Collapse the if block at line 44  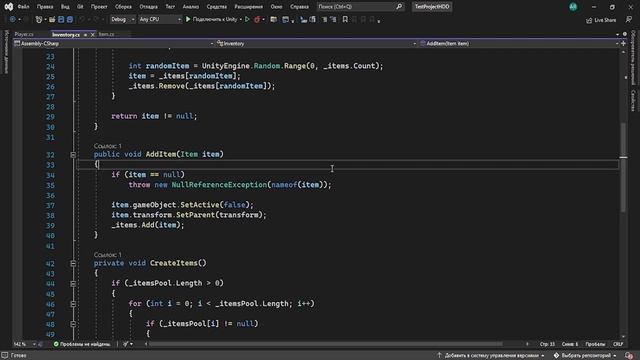[x=73, y=284]
